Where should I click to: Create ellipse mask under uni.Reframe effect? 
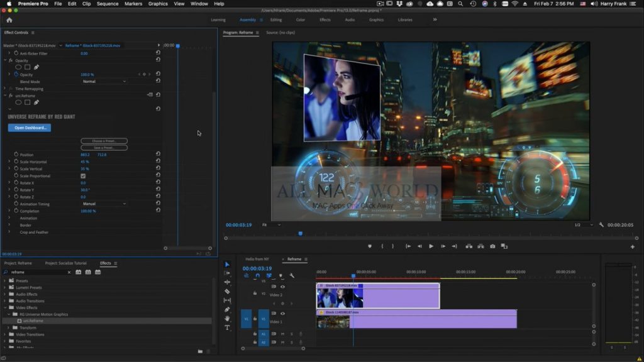[x=18, y=102]
